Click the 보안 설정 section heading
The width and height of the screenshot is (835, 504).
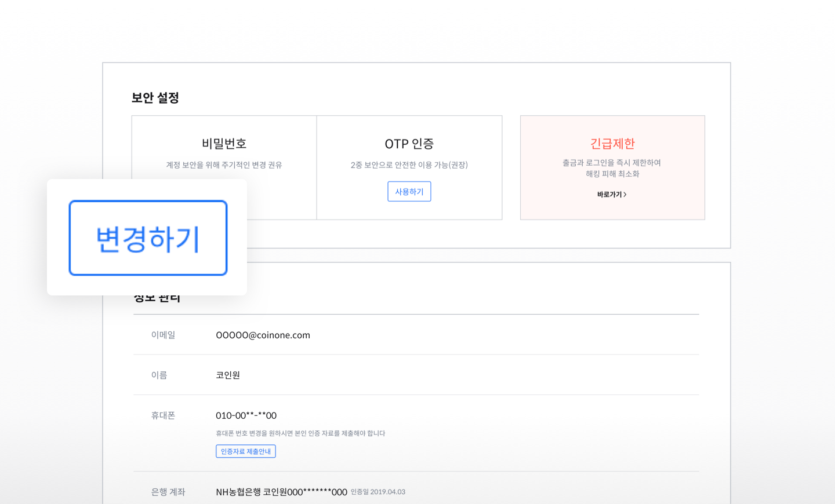[155, 97]
